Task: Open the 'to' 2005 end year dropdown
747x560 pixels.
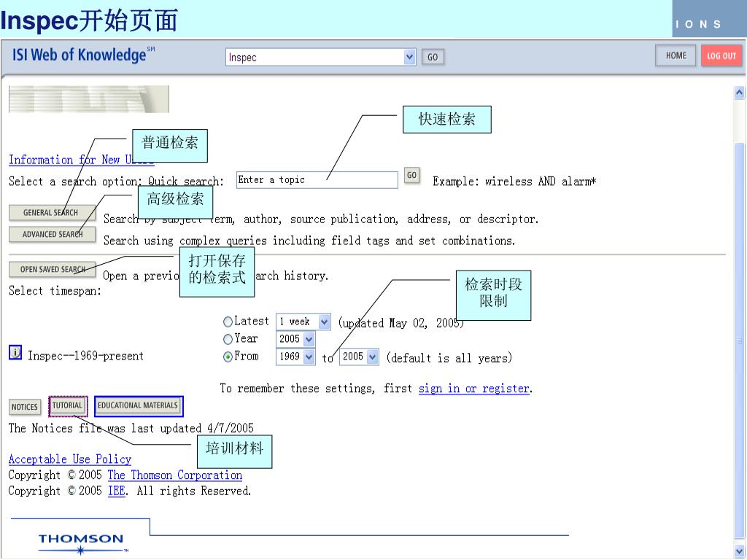Action: [359, 357]
